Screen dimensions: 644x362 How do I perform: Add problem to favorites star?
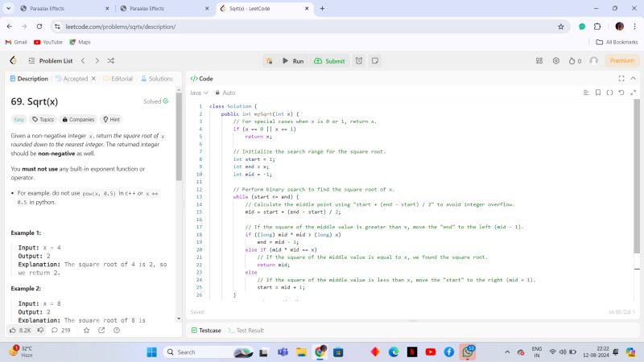click(x=86, y=330)
